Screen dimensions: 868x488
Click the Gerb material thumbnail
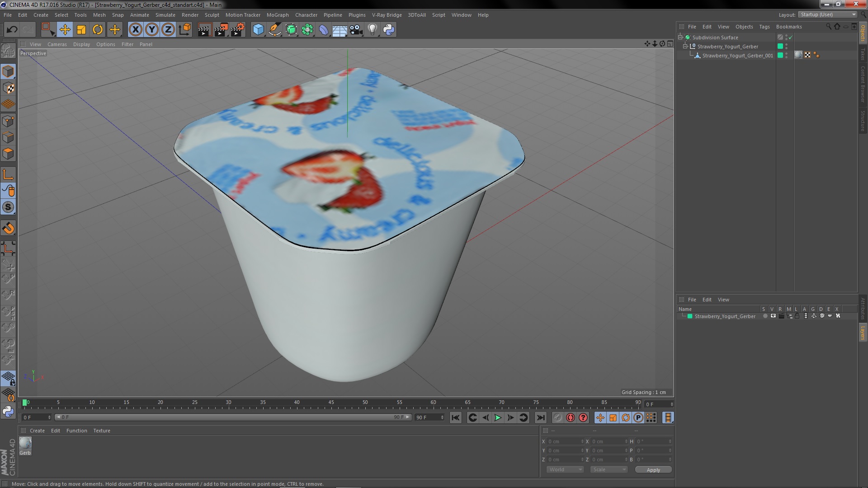point(25,443)
